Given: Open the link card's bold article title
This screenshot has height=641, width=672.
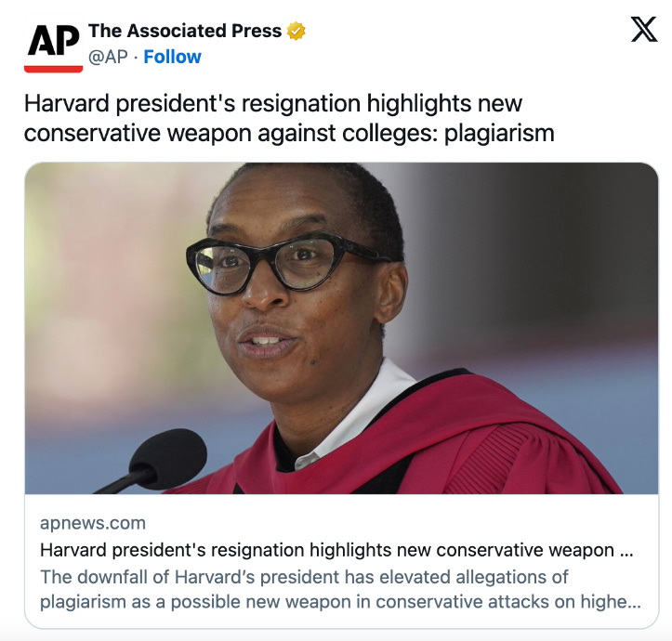Looking at the screenshot, I should pos(336,550).
